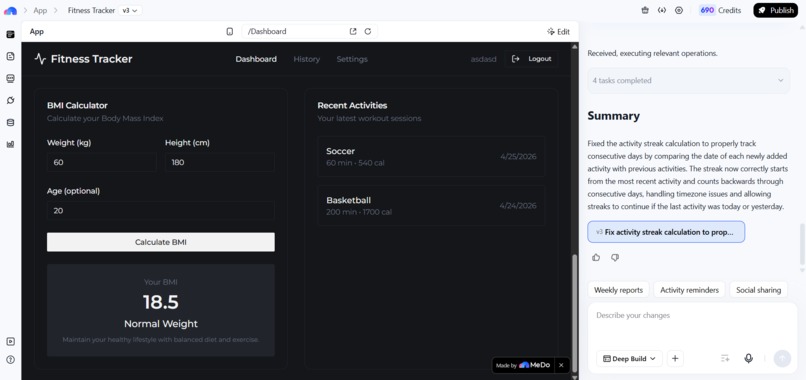This screenshot has width=806, height=380.
Task: Click the send arrow button
Action: 782,358
